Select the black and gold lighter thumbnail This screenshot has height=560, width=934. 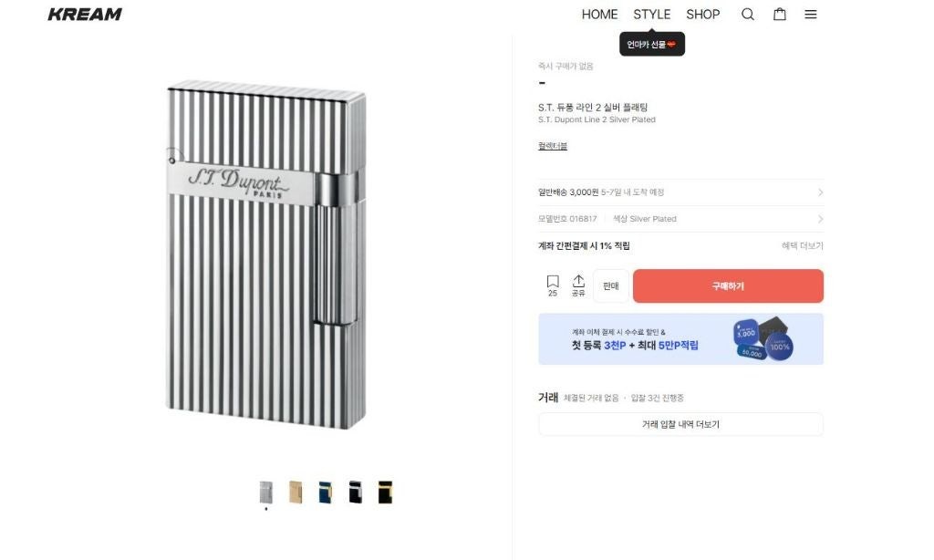385,492
